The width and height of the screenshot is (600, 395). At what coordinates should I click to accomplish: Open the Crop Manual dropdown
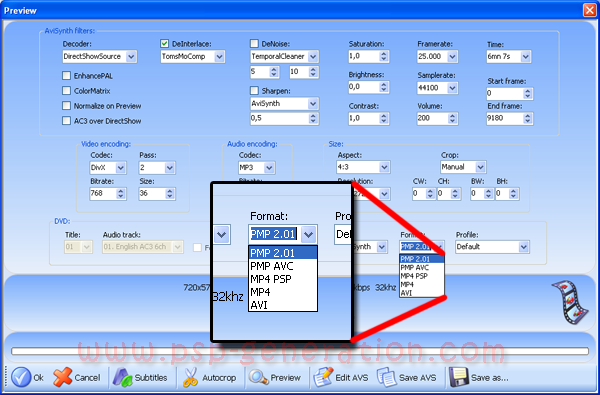tap(481, 167)
